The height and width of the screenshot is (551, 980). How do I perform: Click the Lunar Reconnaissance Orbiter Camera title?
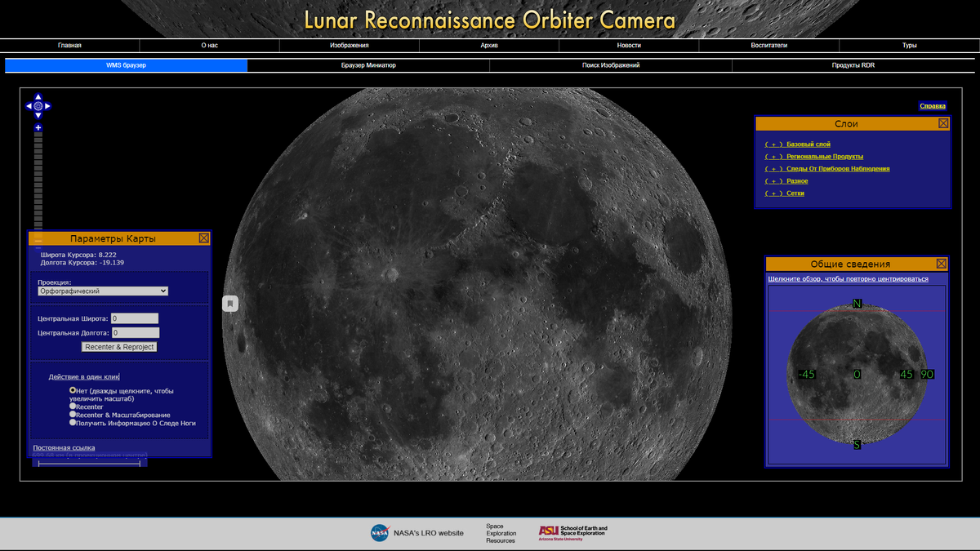pyautogui.click(x=490, y=20)
